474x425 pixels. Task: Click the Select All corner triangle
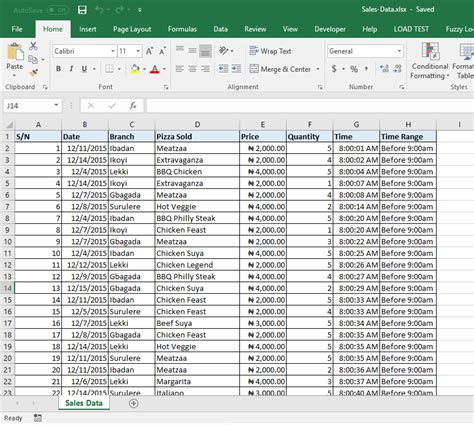pyautogui.click(x=9, y=125)
